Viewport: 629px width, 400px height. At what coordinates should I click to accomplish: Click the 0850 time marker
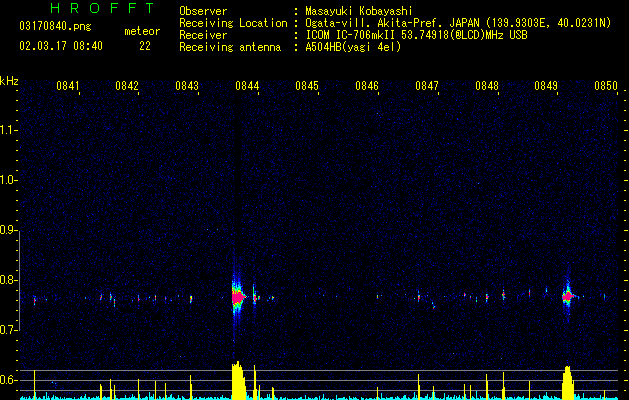[606, 86]
